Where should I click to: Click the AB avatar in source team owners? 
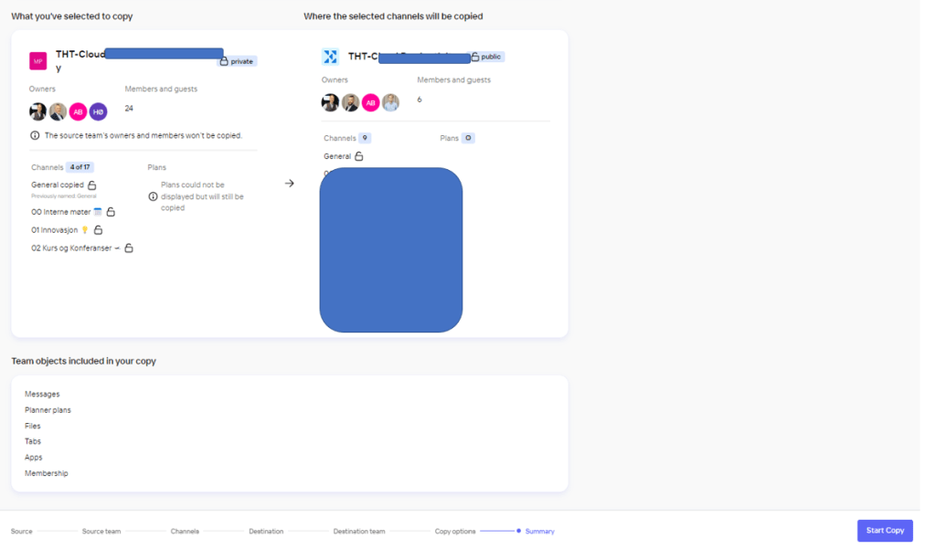(78, 111)
